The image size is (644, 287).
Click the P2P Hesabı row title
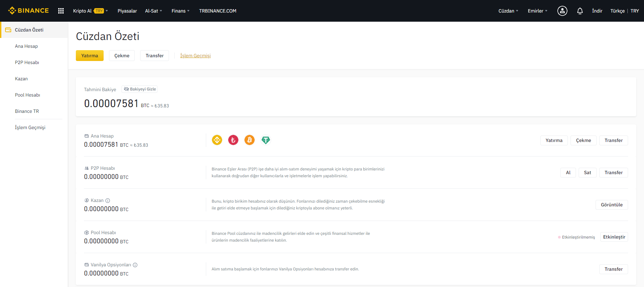[x=103, y=168]
